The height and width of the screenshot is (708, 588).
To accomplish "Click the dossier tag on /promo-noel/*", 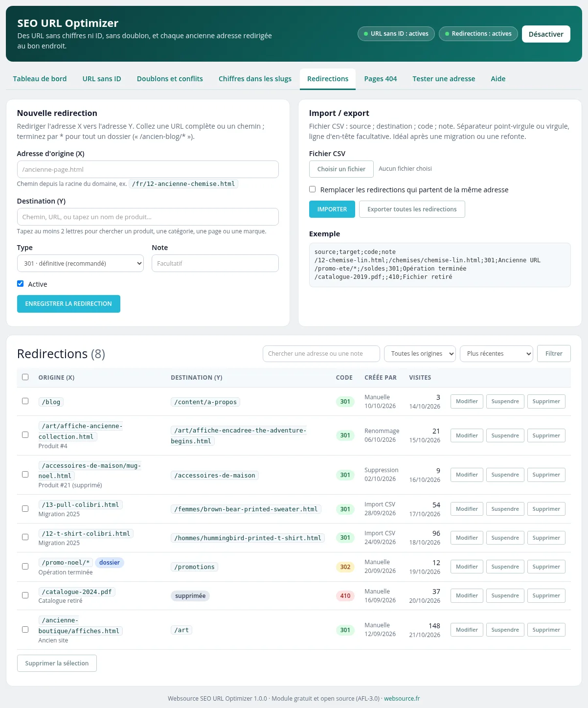I will click(x=110, y=563).
